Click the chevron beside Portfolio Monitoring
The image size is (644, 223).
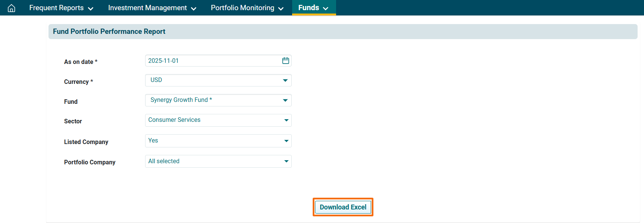[281, 9]
